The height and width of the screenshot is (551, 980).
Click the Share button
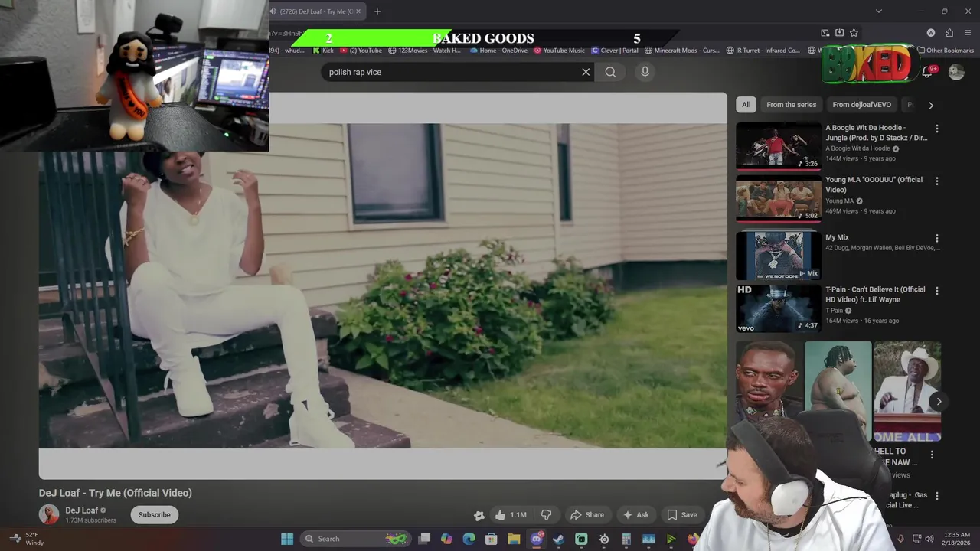(587, 515)
